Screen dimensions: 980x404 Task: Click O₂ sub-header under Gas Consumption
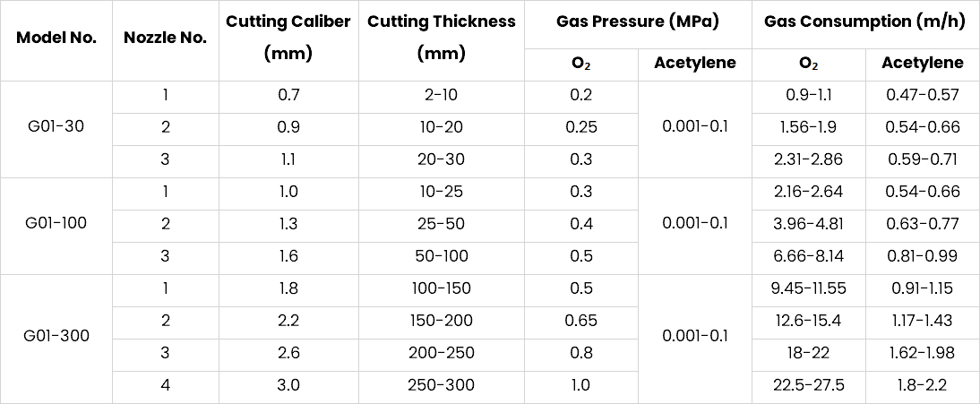[808, 63]
